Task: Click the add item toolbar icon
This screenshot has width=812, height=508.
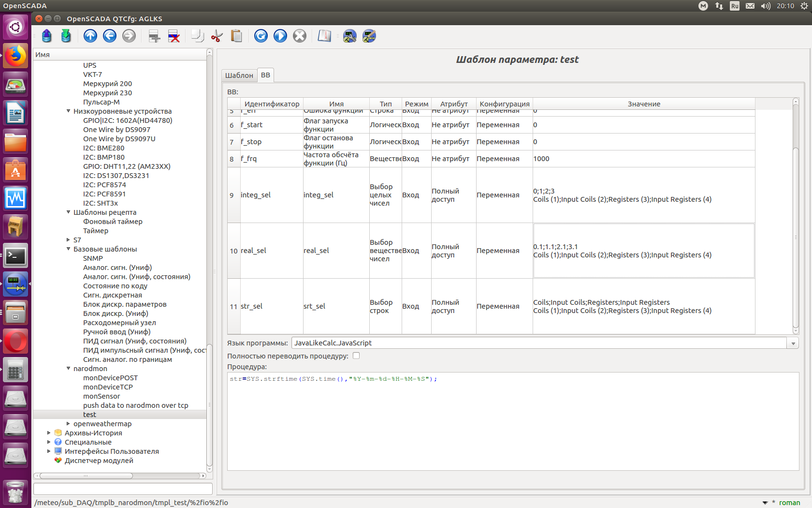Action: (154, 36)
